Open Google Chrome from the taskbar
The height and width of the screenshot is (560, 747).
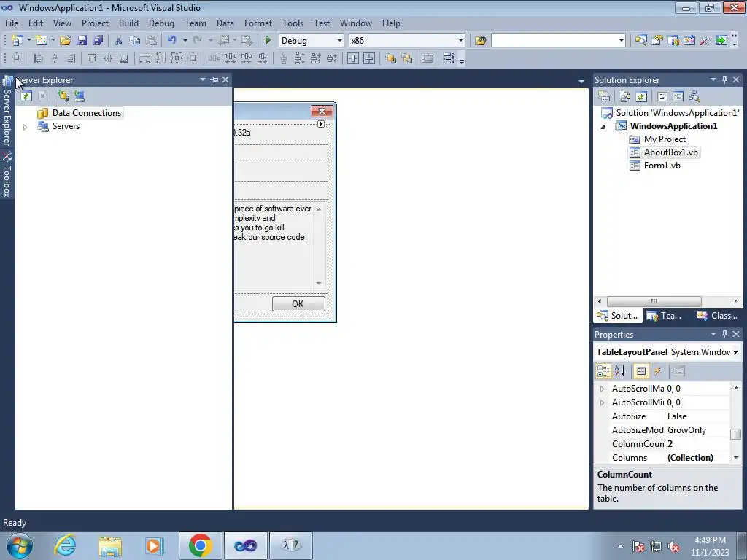point(200,545)
